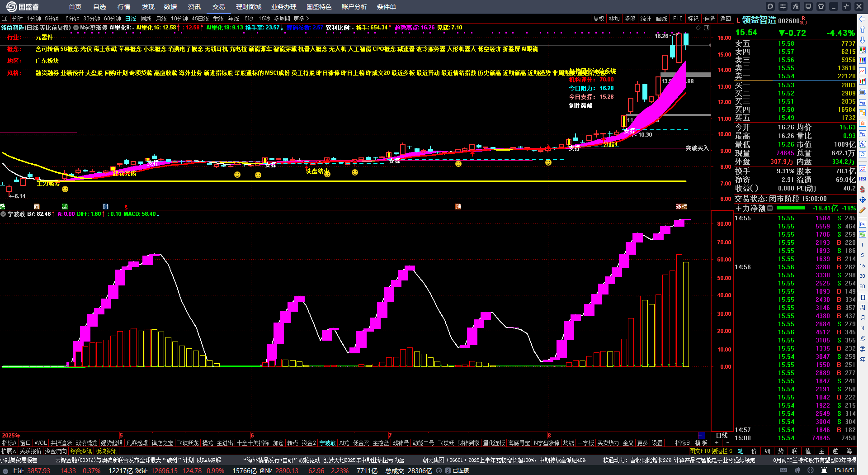Open the 设置 indicator settings button

[657, 443]
